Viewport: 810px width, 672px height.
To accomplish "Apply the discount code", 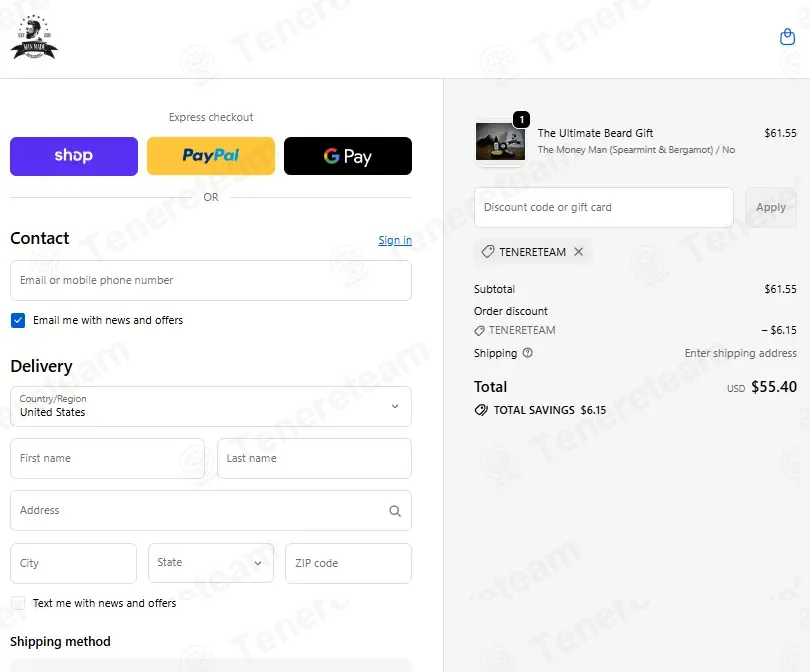I will [x=771, y=207].
